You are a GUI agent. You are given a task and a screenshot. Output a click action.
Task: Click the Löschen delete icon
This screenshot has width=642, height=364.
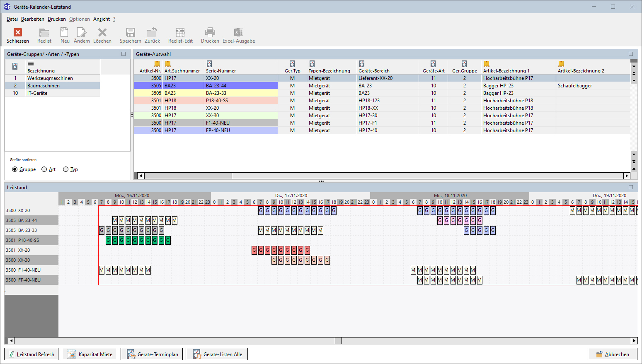[102, 32]
